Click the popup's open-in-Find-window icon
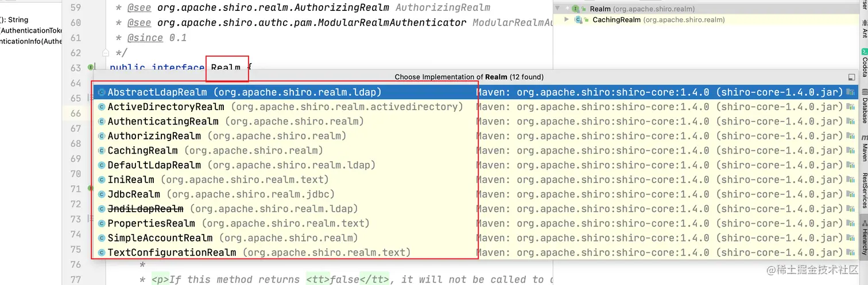Screen dimensions: 868x285 pos(851,77)
